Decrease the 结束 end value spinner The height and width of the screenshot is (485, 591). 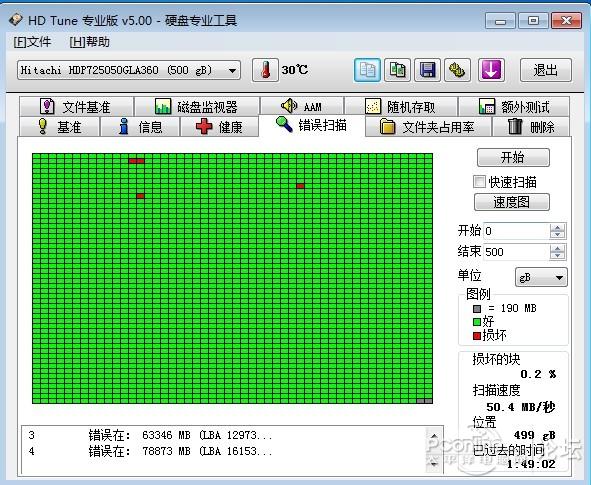(x=557, y=256)
